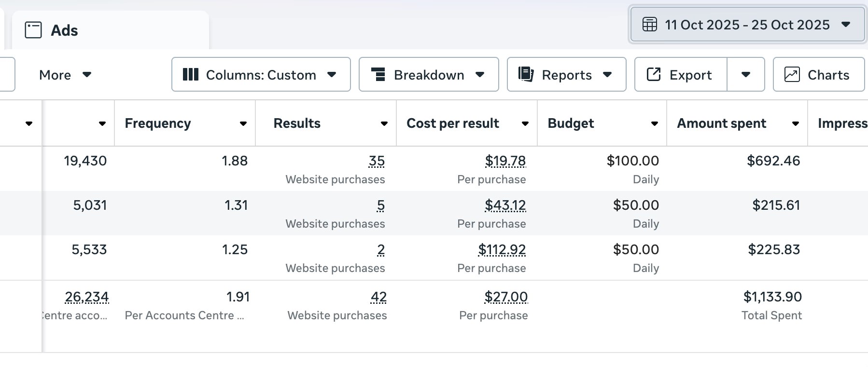
Task: Click the Export button
Action: 681,75
